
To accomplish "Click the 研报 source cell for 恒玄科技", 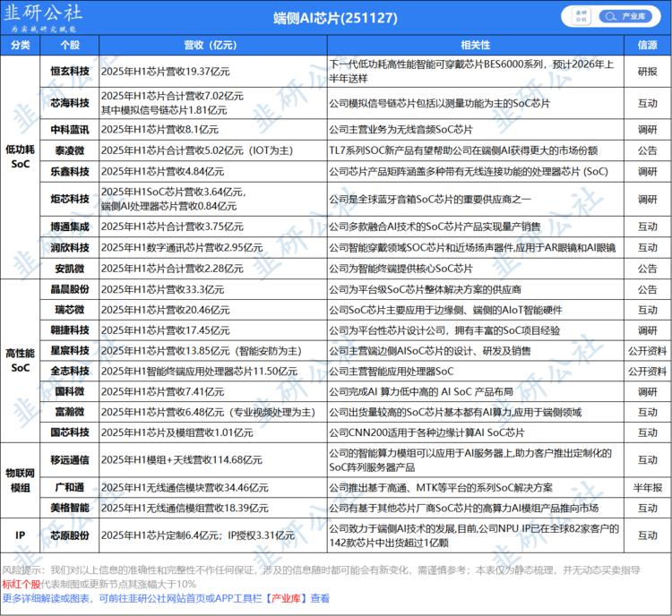I will 647,72.
